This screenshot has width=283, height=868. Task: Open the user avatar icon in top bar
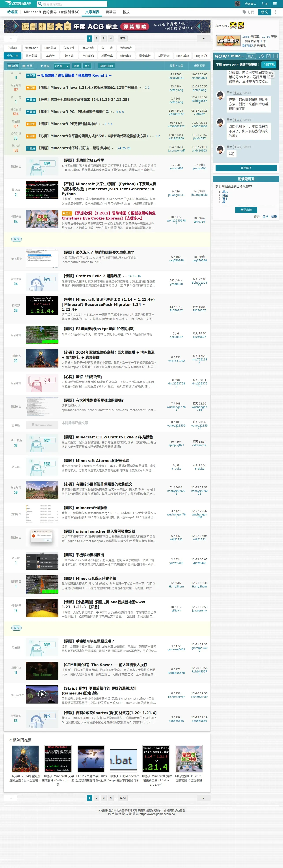coord(237,4)
